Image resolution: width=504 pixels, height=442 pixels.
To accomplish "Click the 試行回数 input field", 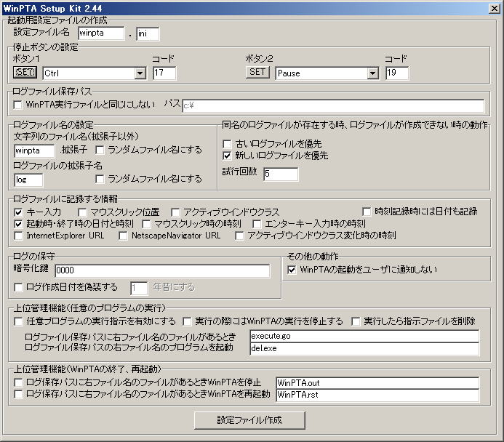I will coord(281,174).
